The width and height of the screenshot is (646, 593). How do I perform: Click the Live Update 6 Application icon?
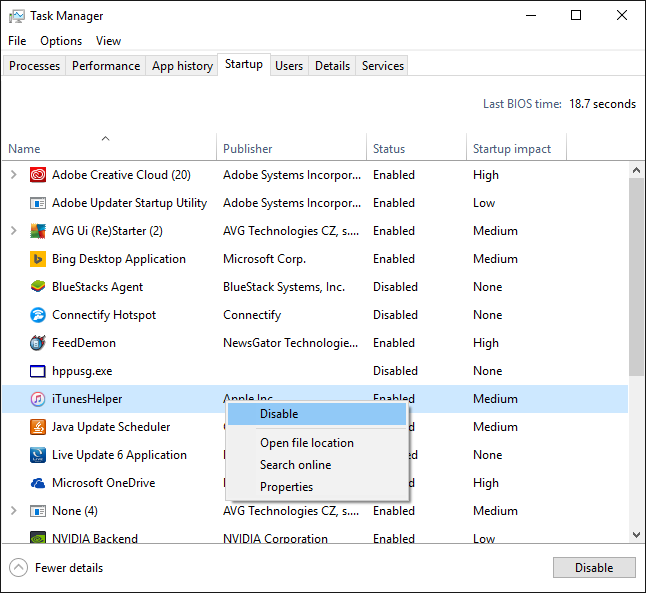tap(38, 455)
